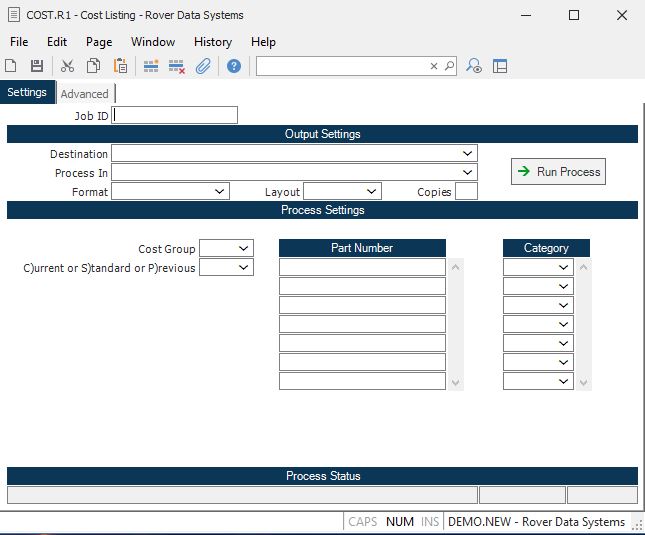Open the Window menu
This screenshot has width=645, height=535.
pos(152,42)
